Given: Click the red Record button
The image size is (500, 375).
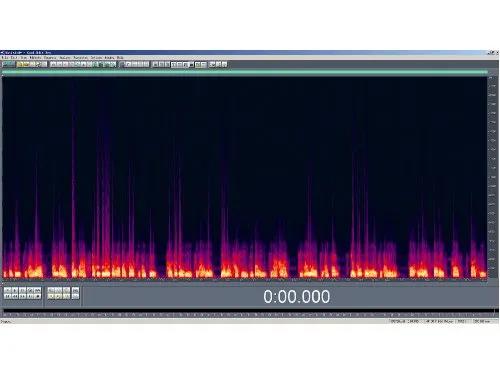Looking at the screenshot, I should tap(38, 296).
